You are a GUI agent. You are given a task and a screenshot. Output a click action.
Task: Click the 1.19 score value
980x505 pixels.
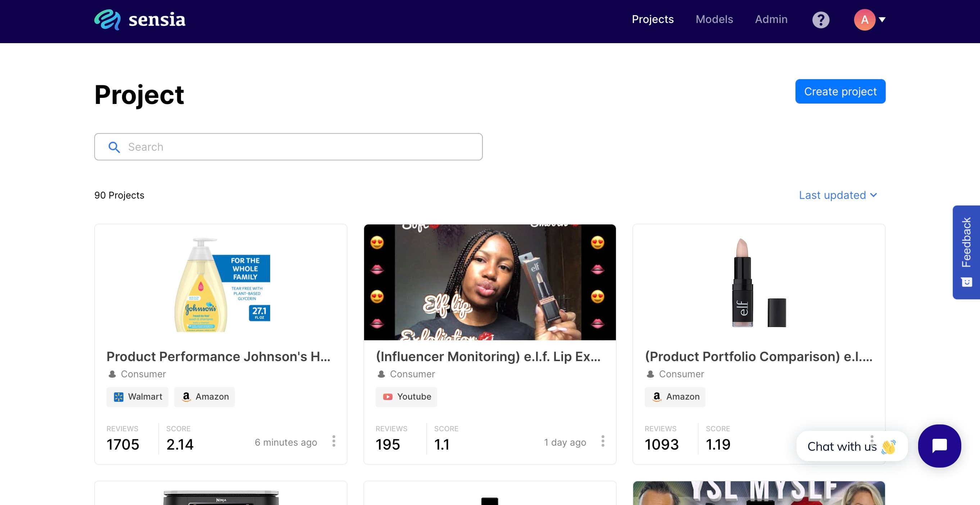click(x=718, y=445)
